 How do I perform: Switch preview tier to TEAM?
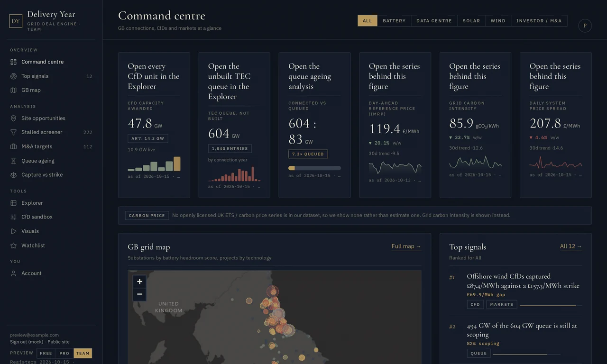click(83, 353)
